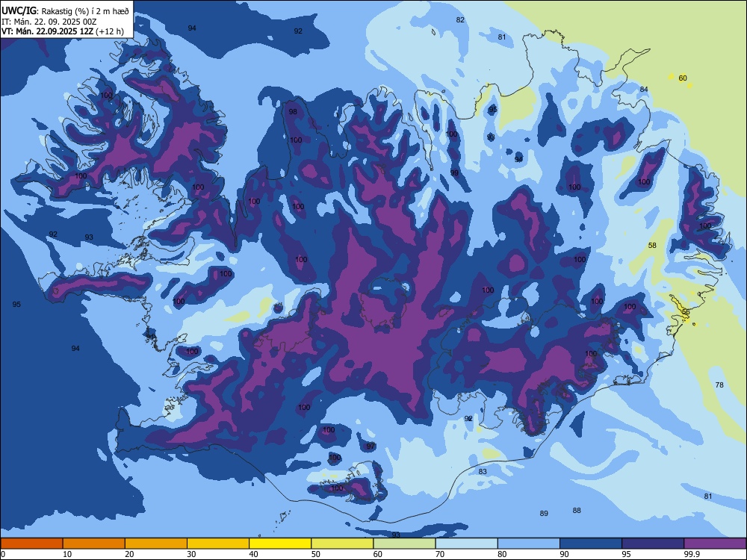Image resolution: width=747 pixels, height=560 pixels.
Task: Select the dark navy 95–99.9 legend swatch
Action: click(653, 544)
